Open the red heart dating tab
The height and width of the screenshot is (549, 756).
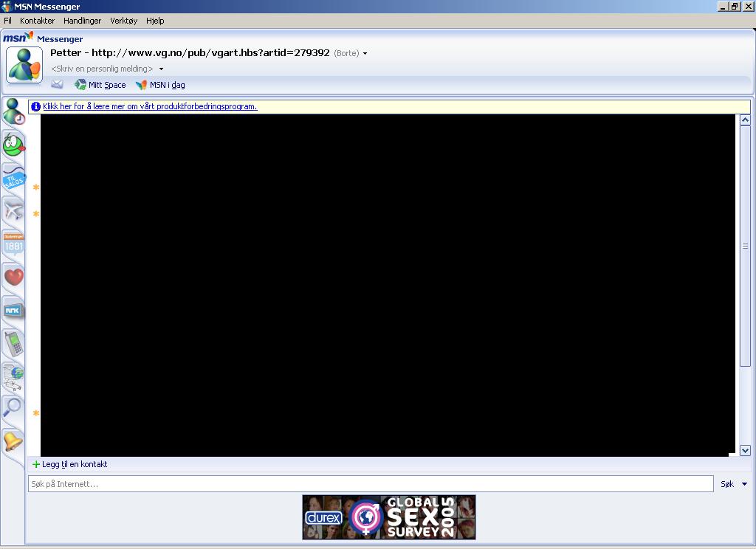pos(13,277)
